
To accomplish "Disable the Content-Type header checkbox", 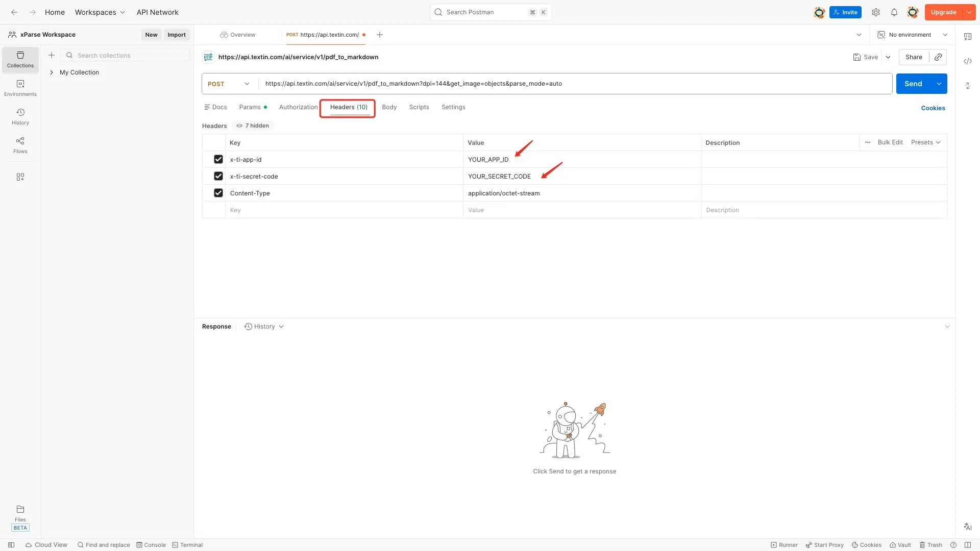I will click(218, 193).
